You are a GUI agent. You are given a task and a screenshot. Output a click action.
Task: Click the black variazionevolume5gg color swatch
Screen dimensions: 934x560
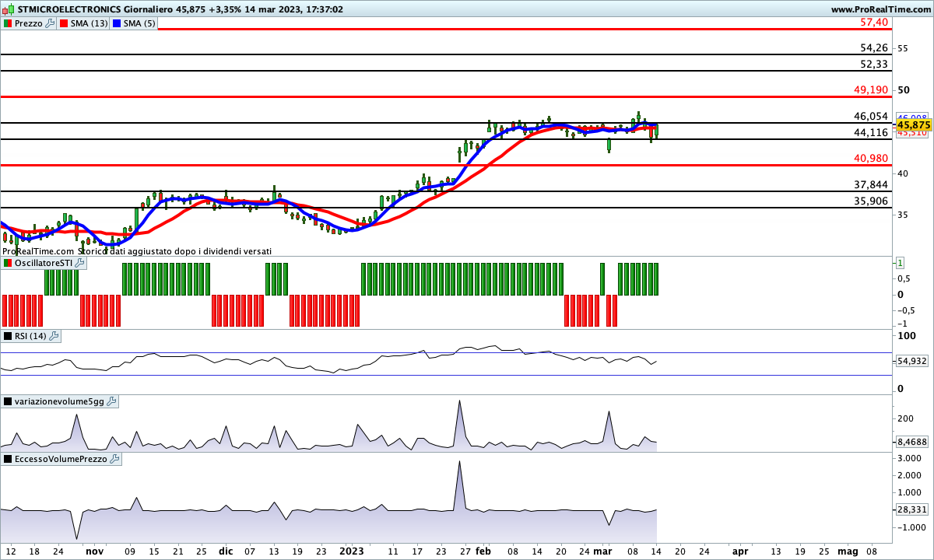coord(8,401)
